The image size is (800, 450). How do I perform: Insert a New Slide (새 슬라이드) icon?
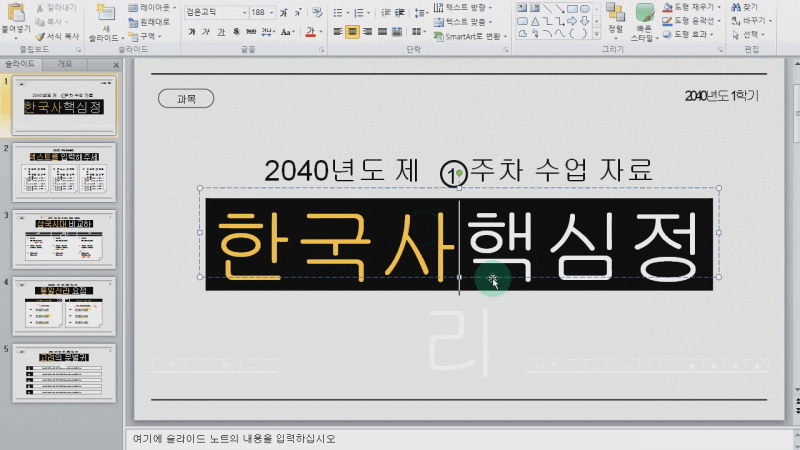tap(106, 14)
